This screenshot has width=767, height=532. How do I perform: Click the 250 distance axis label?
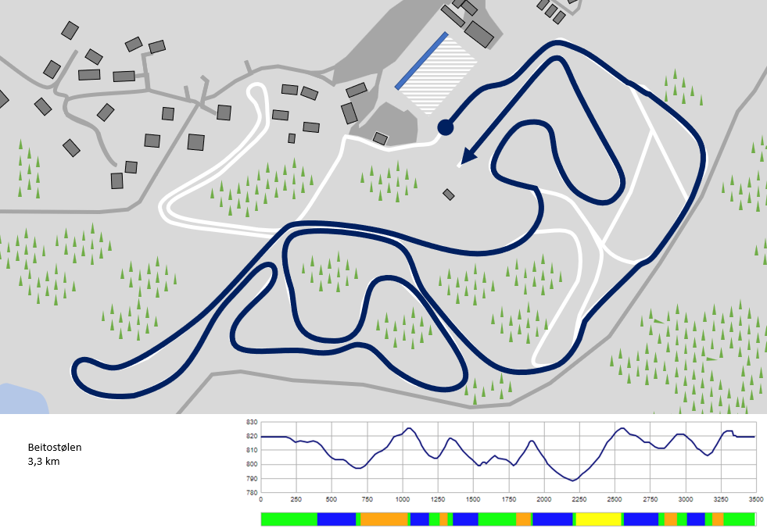tap(296, 499)
